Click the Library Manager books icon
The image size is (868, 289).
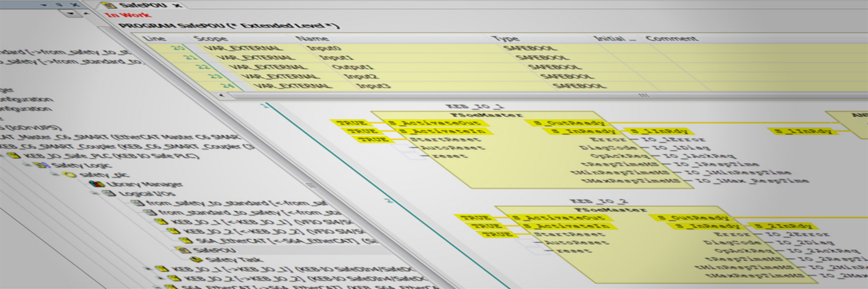tap(97, 184)
